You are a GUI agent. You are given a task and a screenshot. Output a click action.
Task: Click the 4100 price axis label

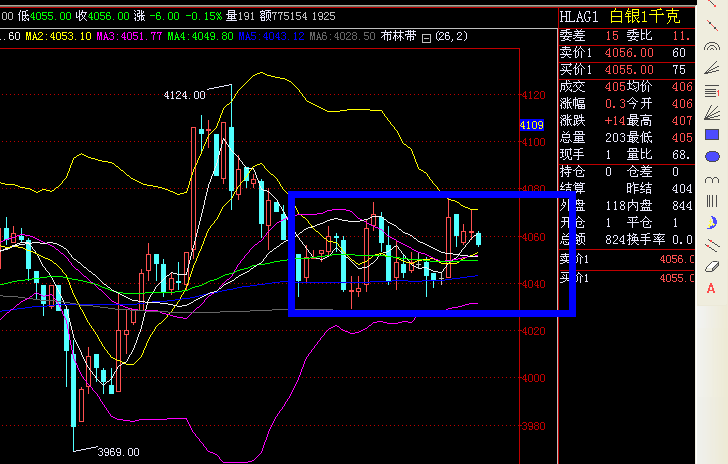[x=533, y=143]
